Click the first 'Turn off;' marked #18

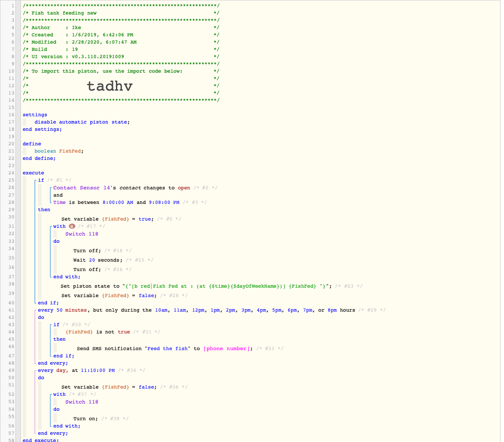[87, 251]
